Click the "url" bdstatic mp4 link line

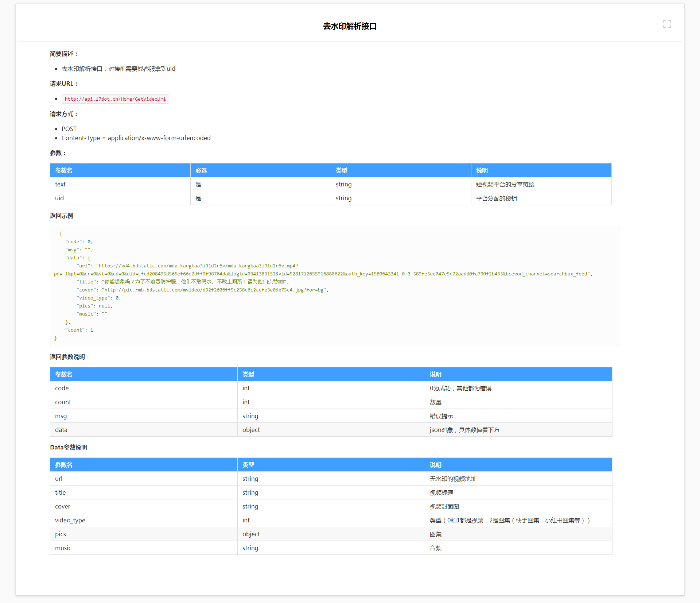tap(323, 270)
